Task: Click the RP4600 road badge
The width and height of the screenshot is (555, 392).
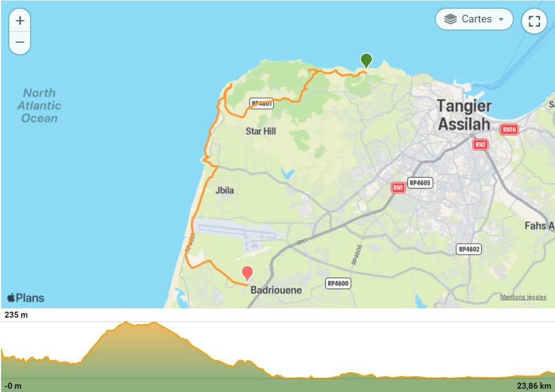Action: [x=338, y=283]
